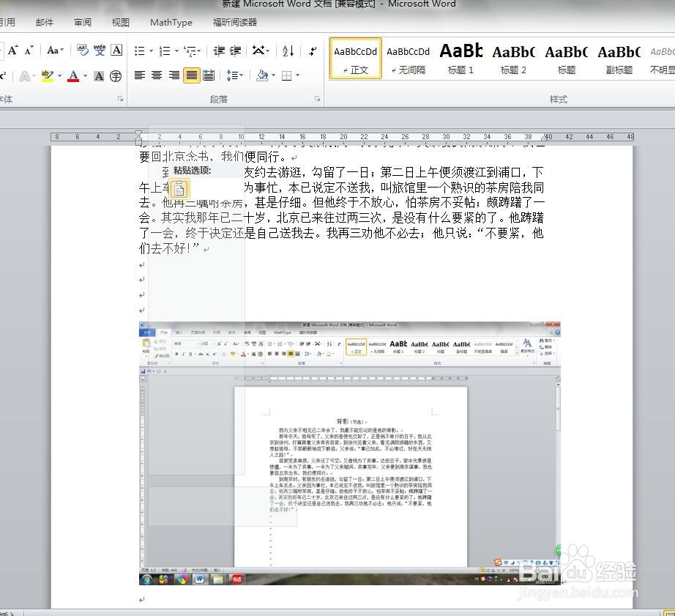The width and height of the screenshot is (675, 616).
Task: Expand the Borders dropdown arrow
Action: tap(297, 76)
